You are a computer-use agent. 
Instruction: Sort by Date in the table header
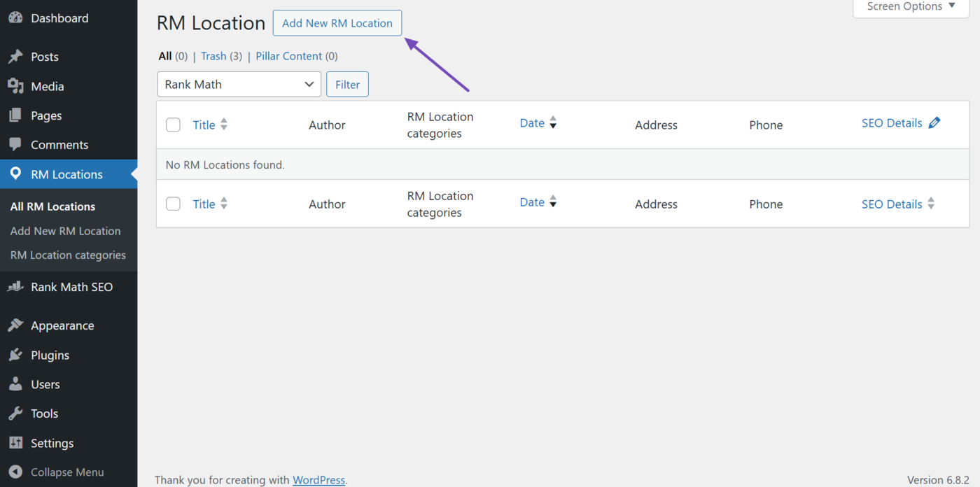click(532, 123)
